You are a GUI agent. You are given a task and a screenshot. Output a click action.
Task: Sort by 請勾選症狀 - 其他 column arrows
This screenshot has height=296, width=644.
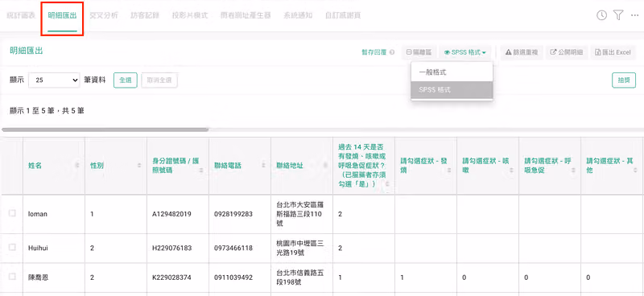coord(635,170)
